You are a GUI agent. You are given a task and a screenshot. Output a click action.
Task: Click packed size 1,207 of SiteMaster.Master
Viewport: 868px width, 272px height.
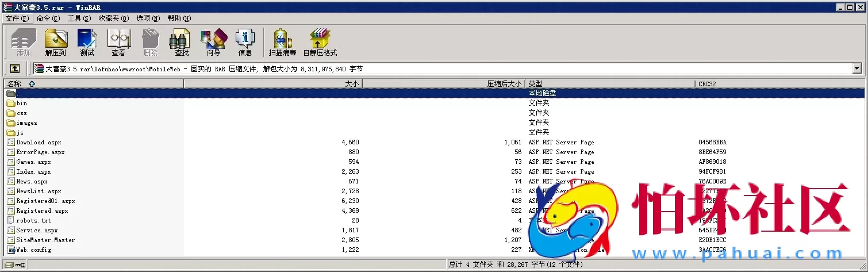click(513, 240)
